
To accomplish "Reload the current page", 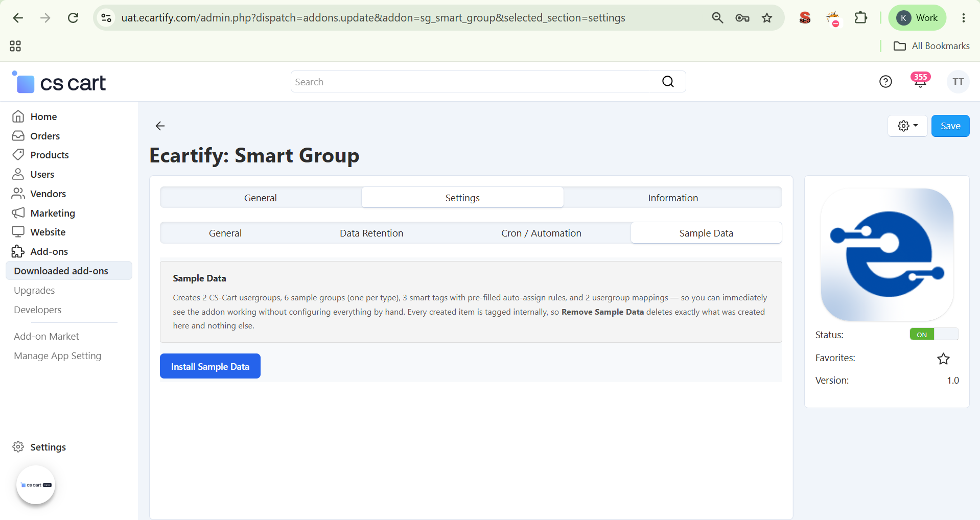I will click(x=73, y=18).
